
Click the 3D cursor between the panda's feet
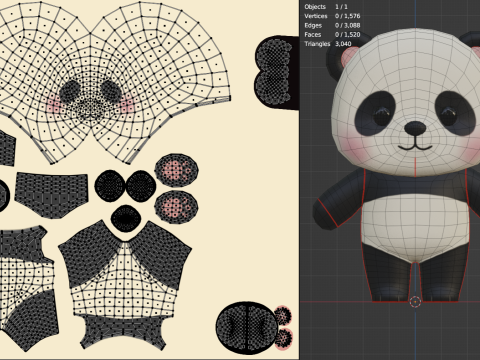415,302
